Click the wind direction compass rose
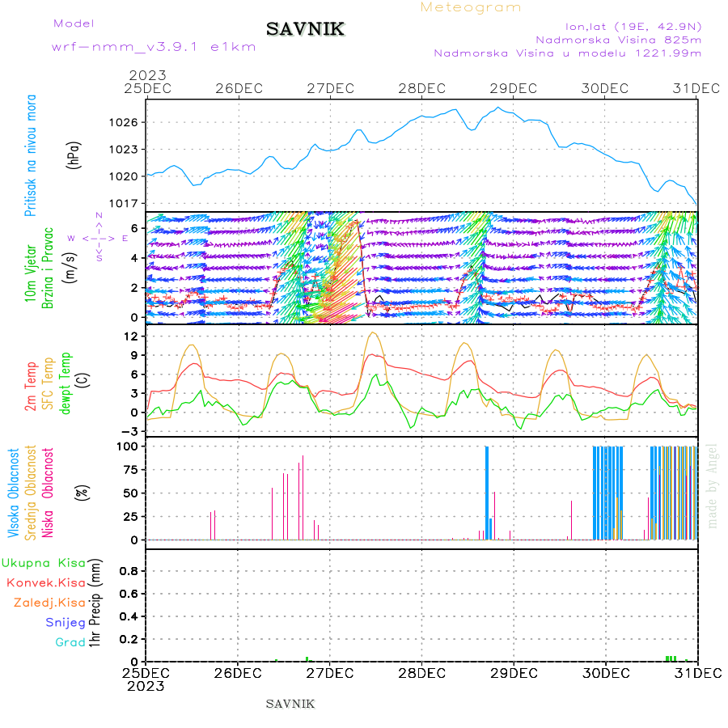Image resolution: width=728 pixels, height=728 pixels. click(99, 238)
